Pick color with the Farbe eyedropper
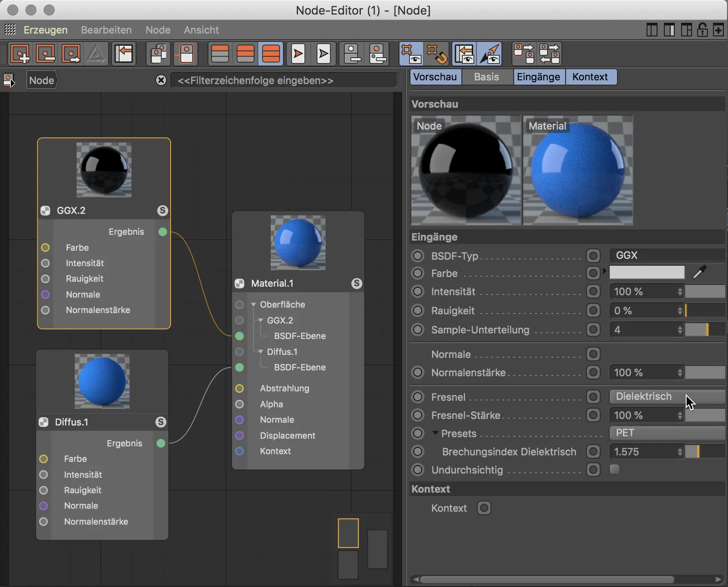Screen dimensions: 728x587 click(699, 272)
